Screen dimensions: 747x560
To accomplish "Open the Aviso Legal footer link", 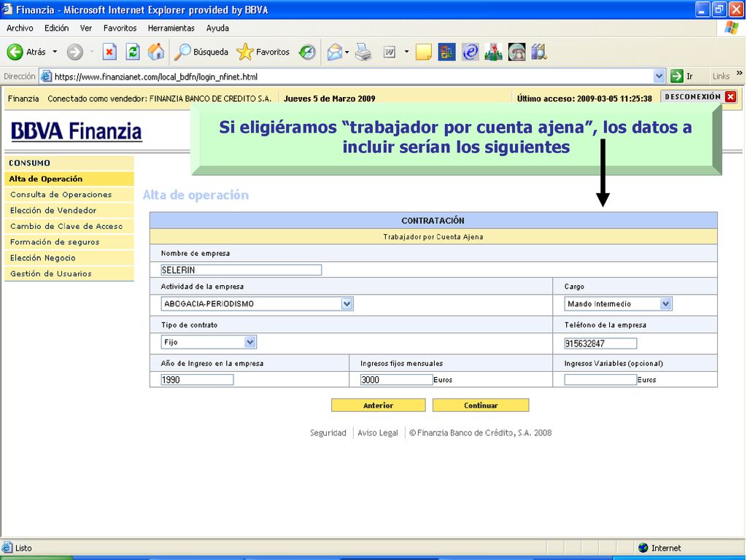I will (378, 433).
